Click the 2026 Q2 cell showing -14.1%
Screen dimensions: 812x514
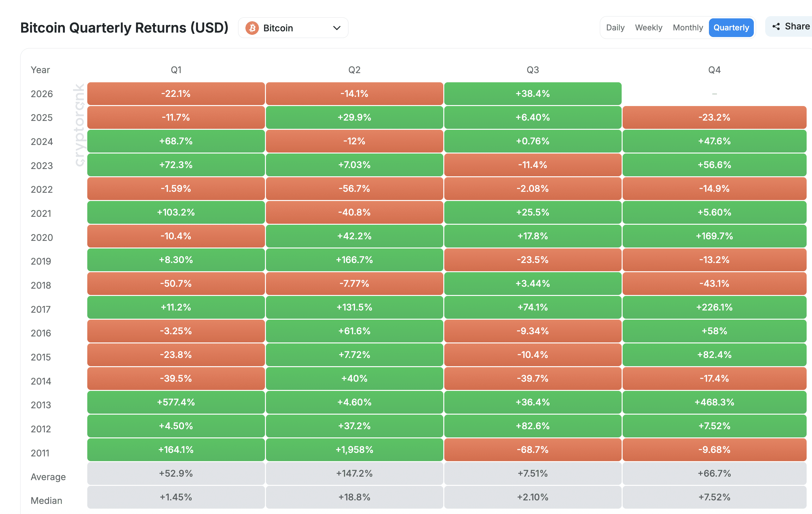[x=354, y=93]
